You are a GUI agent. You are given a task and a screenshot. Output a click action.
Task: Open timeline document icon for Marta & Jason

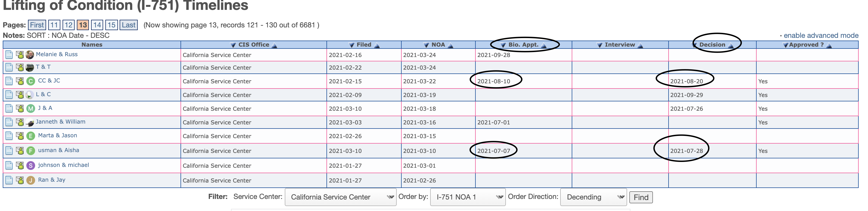9,136
